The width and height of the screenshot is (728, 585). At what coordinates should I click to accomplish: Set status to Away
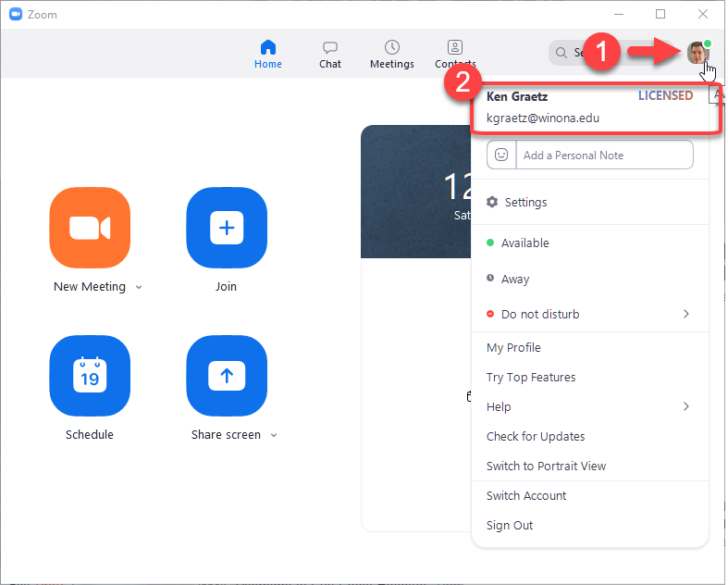(515, 280)
